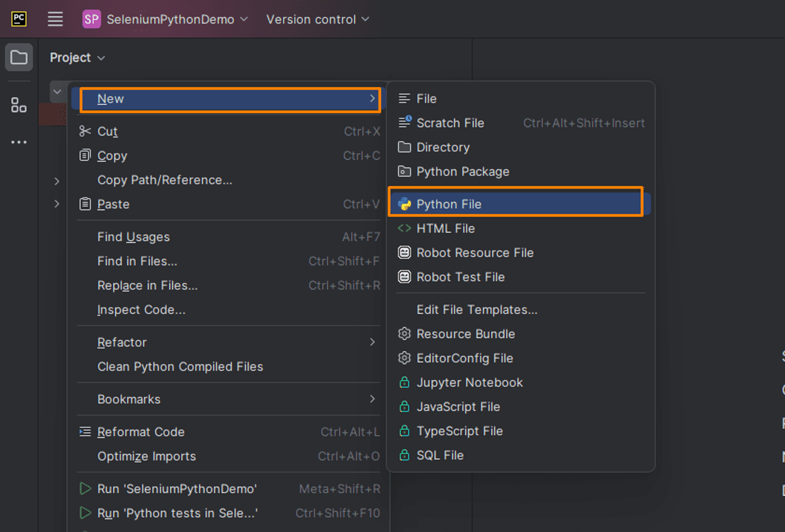Choose Reformat Code entry
Viewport: 785px width, 532px height.
229,432
